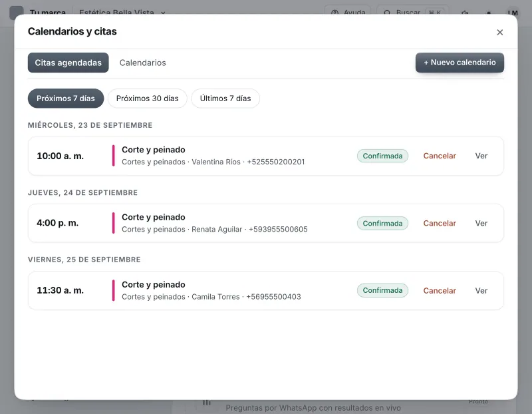Click the 11:30 a. m. appointment time
The width and height of the screenshot is (532, 414).
(60, 290)
